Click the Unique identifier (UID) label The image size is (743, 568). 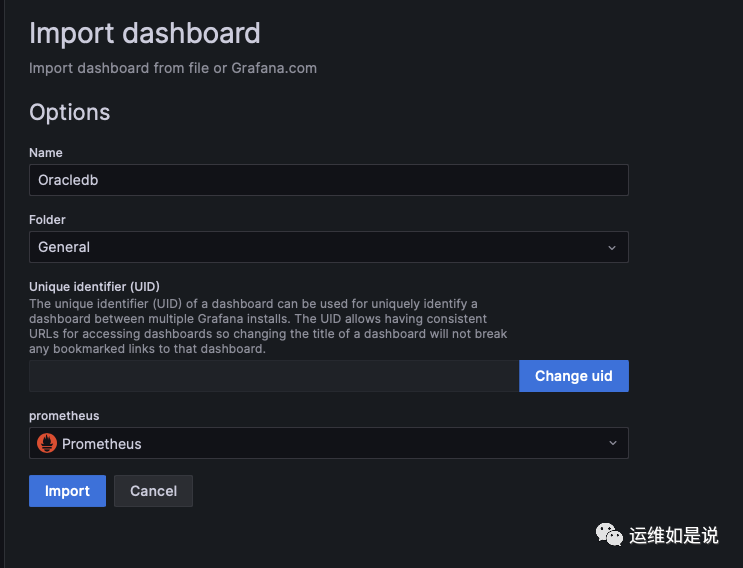[x=94, y=286]
